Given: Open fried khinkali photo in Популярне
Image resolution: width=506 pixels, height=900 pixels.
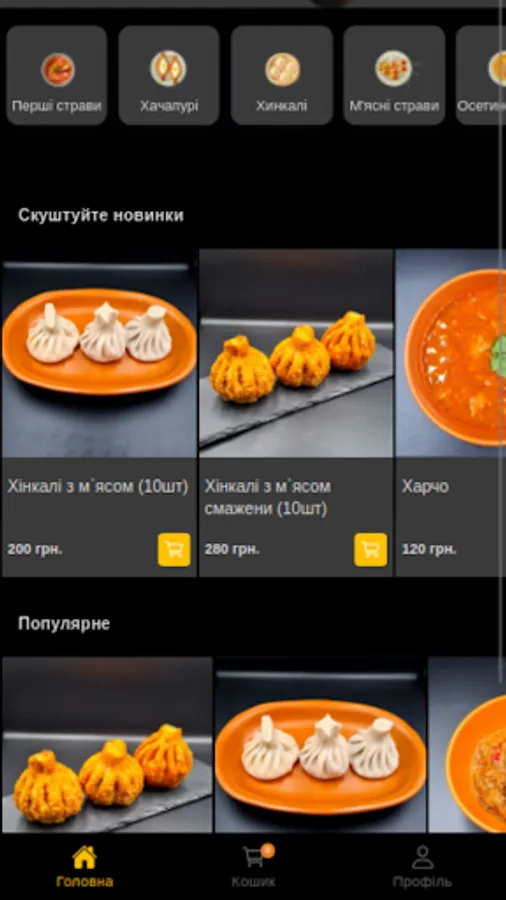Looking at the screenshot, I should coord(107,745).
